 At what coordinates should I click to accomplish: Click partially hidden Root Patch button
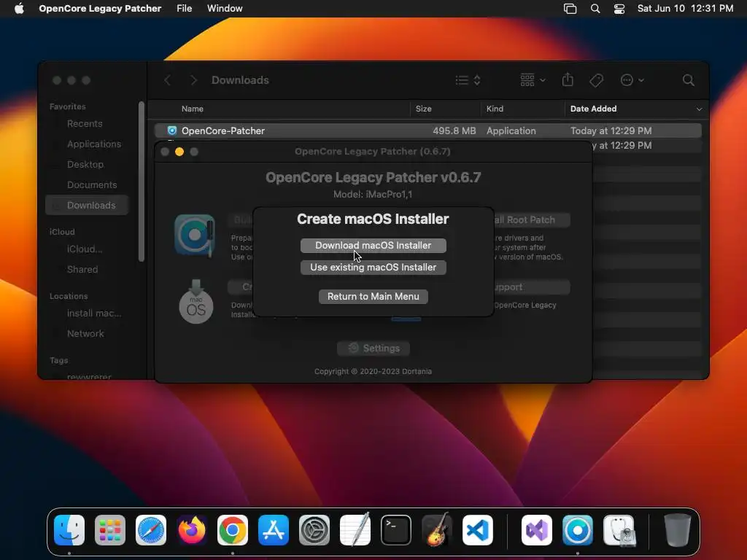point(531,220)
